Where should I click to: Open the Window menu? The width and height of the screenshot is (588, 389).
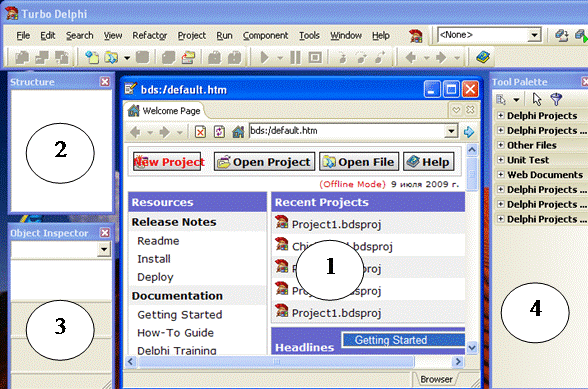(346, 36)
